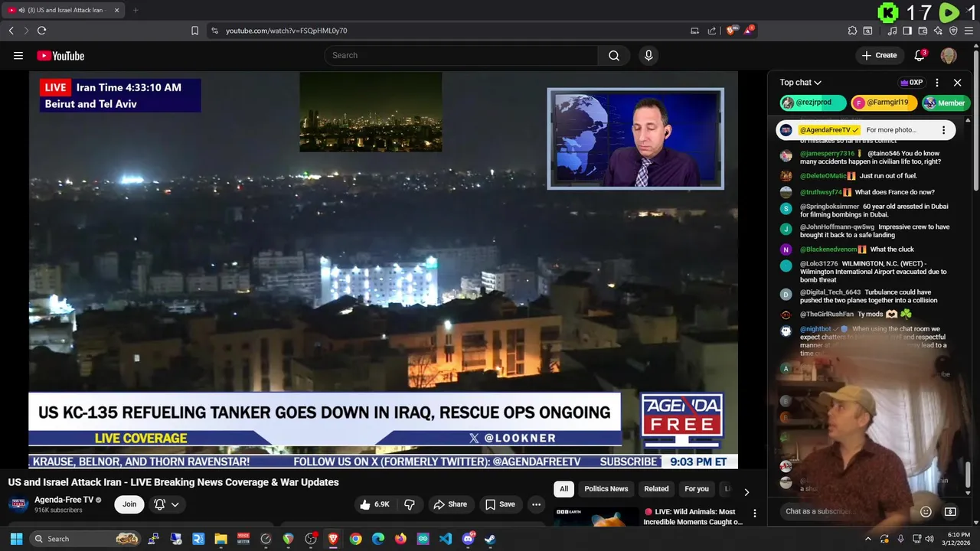Close the US and Israel Attack Iran tab

pyautogui.click(x=117, y=10)
